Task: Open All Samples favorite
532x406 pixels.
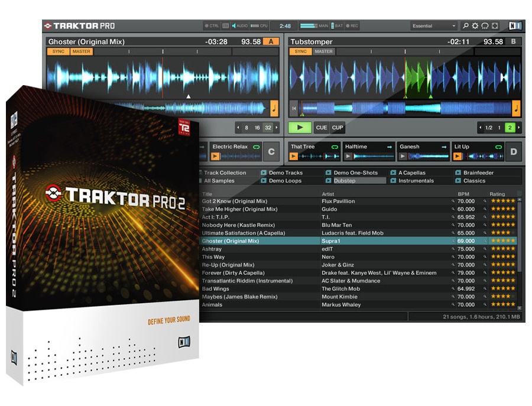Action: pyautogui.click(x=217, y=181)
